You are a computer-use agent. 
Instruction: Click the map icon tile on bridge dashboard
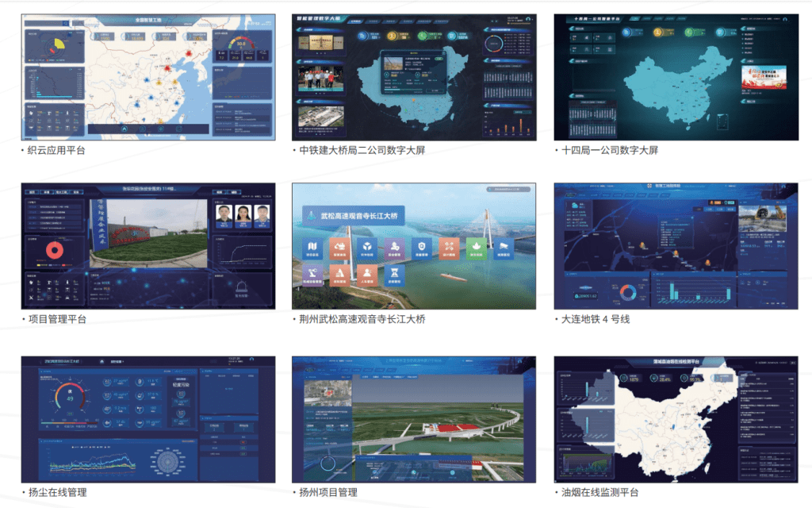tap(312, 248)
